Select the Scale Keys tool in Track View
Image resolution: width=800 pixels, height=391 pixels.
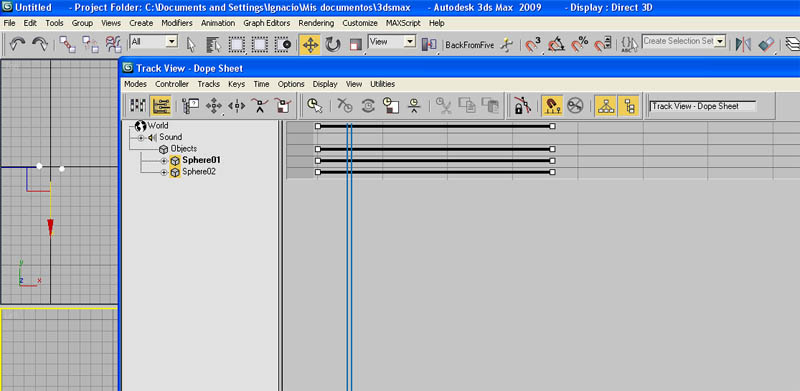tap(283, 106)
